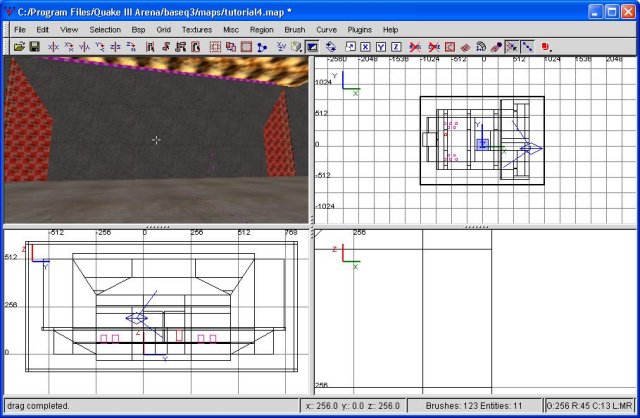Open Show Entities As red dropdown
640x418 pixels.
[x=546, y=47]
